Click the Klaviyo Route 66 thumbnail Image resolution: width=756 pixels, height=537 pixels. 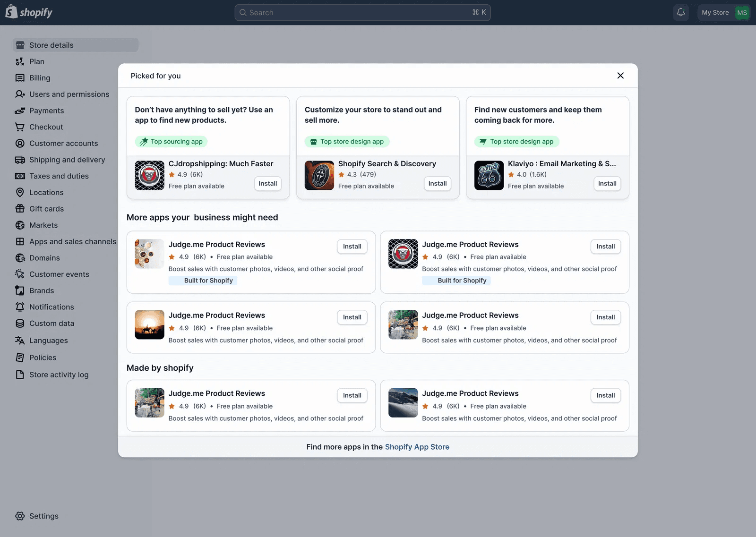click(x=489, y=175)
